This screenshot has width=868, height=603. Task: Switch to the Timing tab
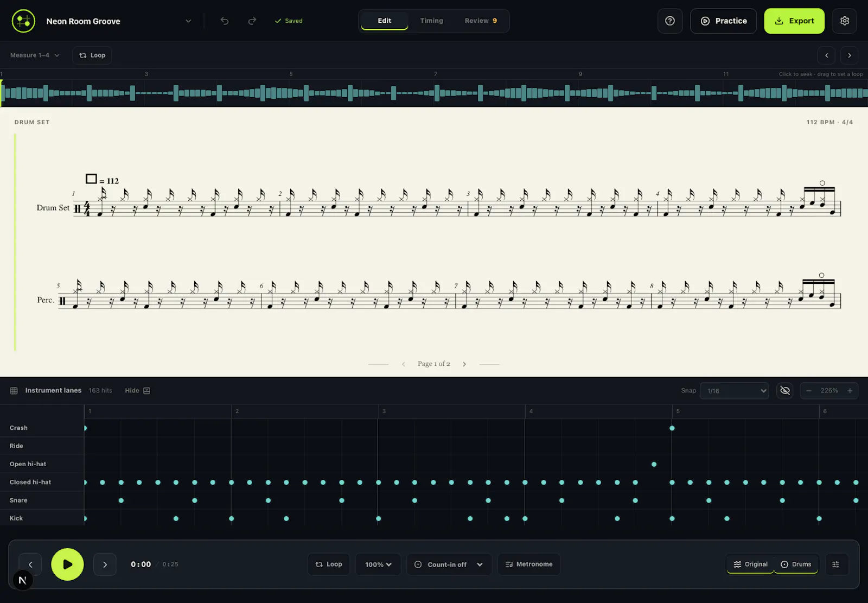click(431, 21)
